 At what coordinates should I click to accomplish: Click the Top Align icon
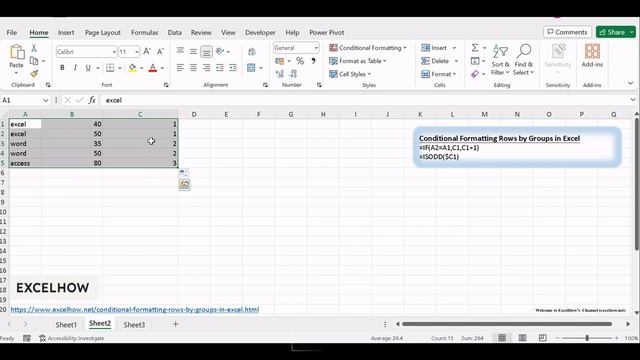180,51
